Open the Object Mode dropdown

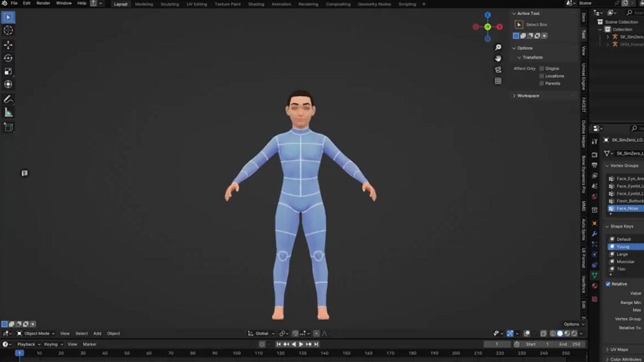pos(36,333)
